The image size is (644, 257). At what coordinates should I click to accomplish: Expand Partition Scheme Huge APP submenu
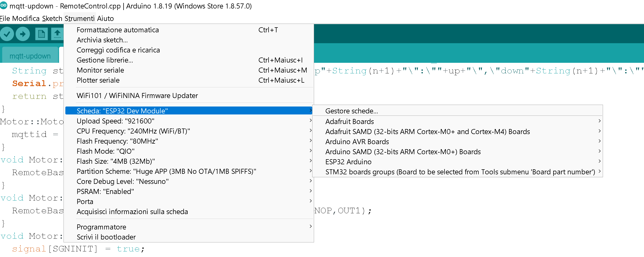189,171
